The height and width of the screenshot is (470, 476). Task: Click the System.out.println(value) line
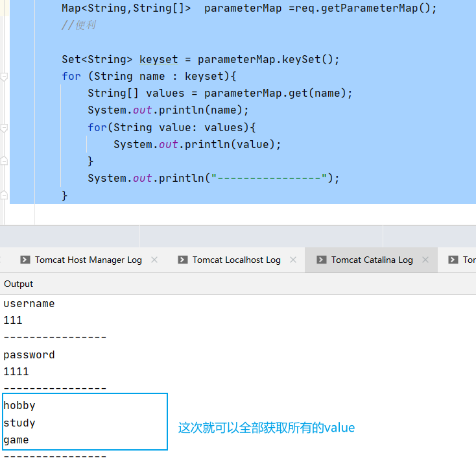coord(197,145)
